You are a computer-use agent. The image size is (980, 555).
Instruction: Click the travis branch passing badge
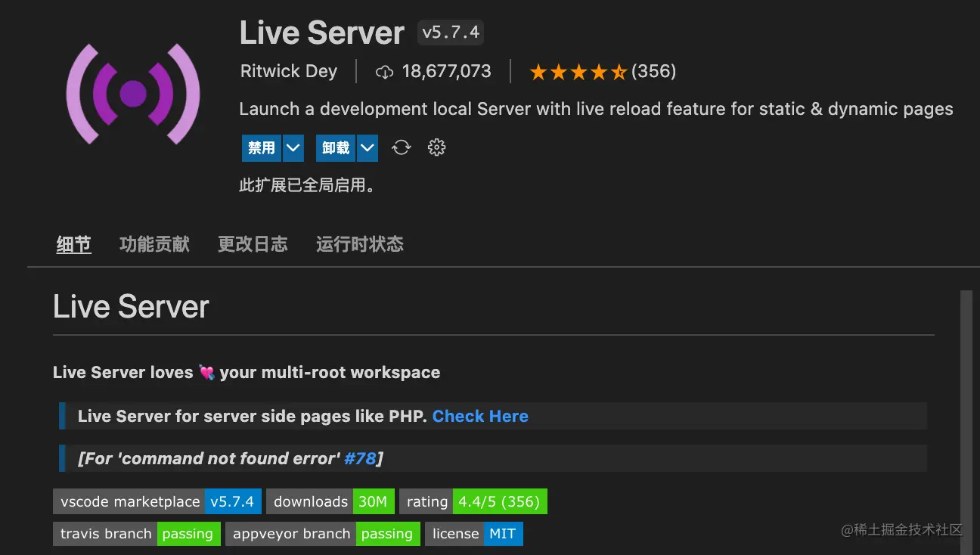pyautogui.click(x=137, y=534)
